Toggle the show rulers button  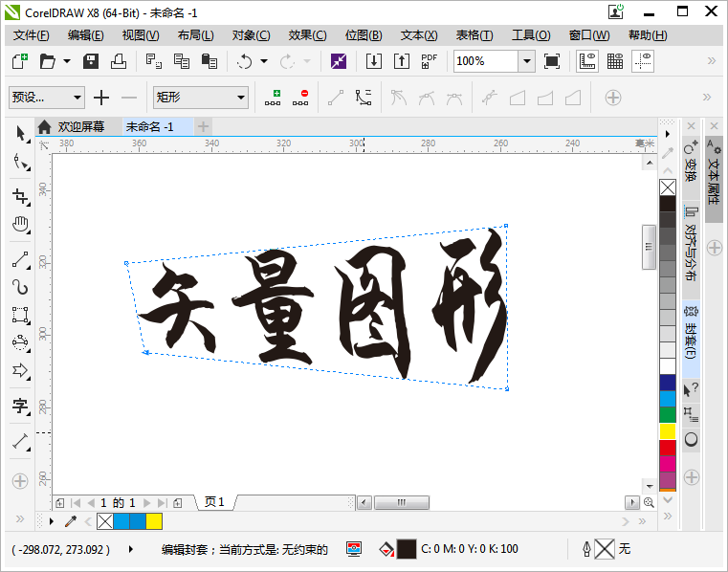(588, 61)
